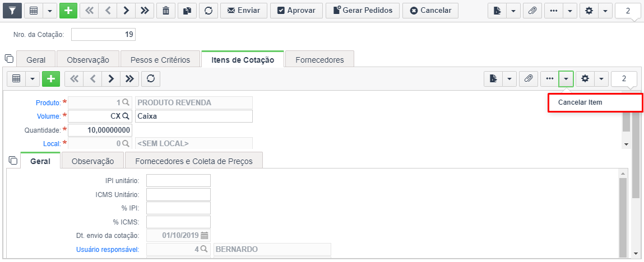
Task: Expand the settings gear dropdown arrow in items toolbar
Action: (601, 79)
